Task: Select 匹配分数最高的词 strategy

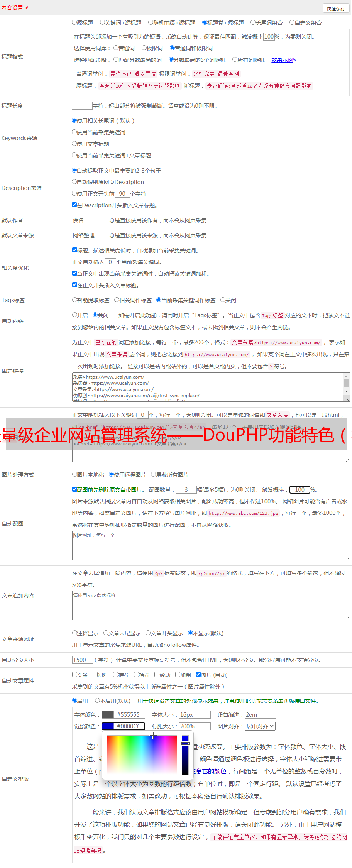Action: (116, 59)
